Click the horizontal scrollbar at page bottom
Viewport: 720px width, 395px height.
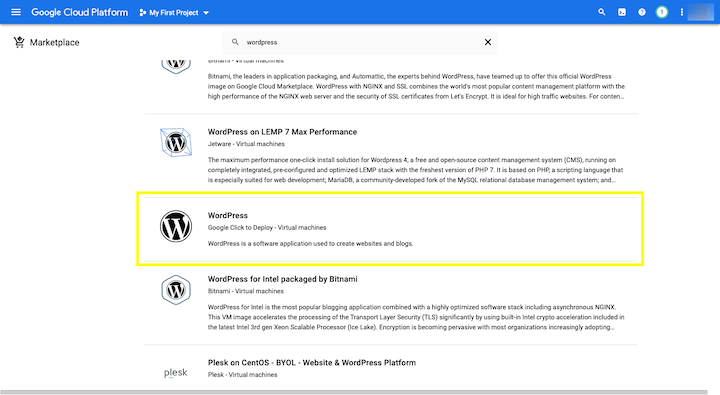tap(354, 392)
